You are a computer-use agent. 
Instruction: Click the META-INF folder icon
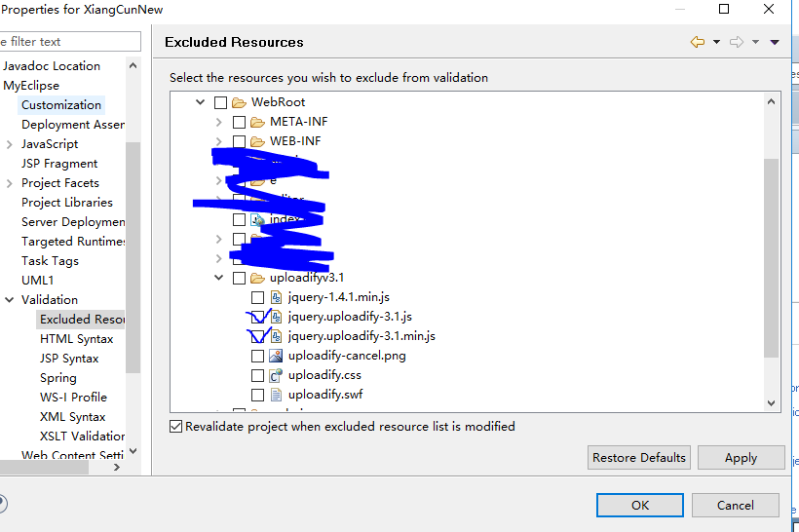click(257, 123)
